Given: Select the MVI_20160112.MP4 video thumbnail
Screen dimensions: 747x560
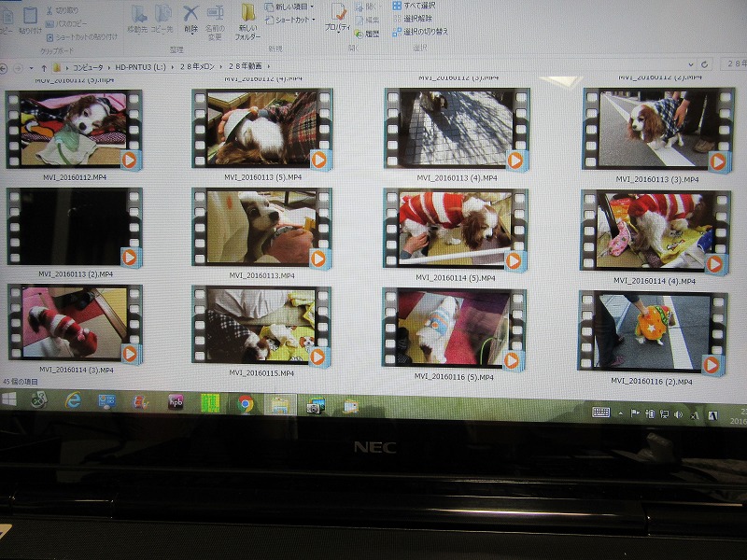Looking at the screenshot, I should tap(75, 130).
